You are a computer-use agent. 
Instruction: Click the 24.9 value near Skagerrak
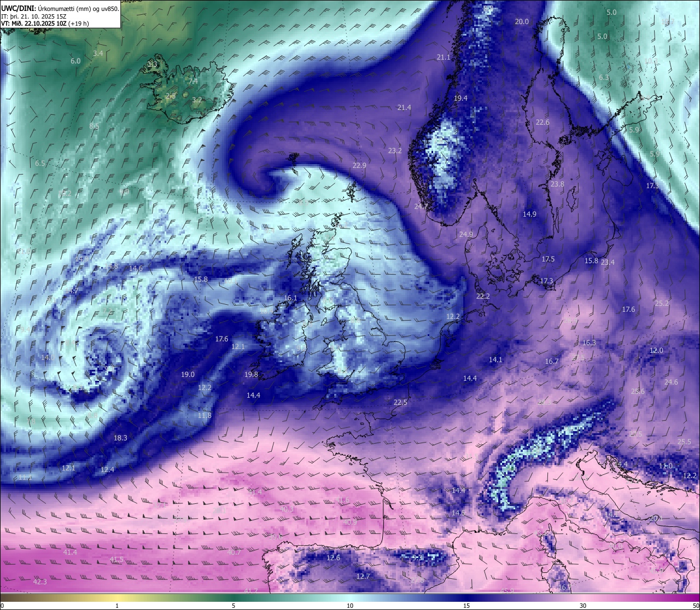466,235
